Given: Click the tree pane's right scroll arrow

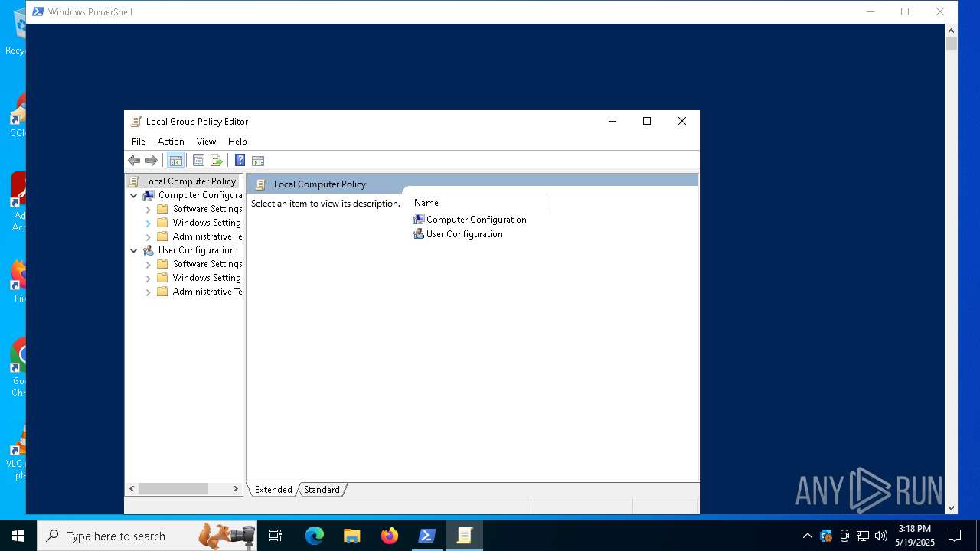Looking at the screenshot, I should coord(235,488).
